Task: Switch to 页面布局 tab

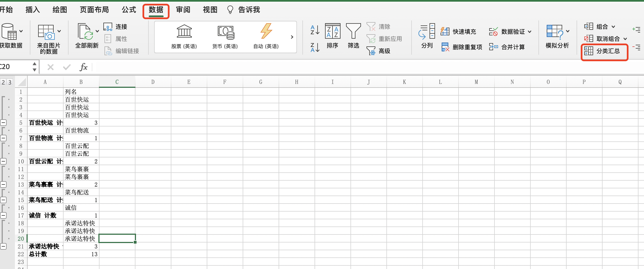Action: [94, 10]
